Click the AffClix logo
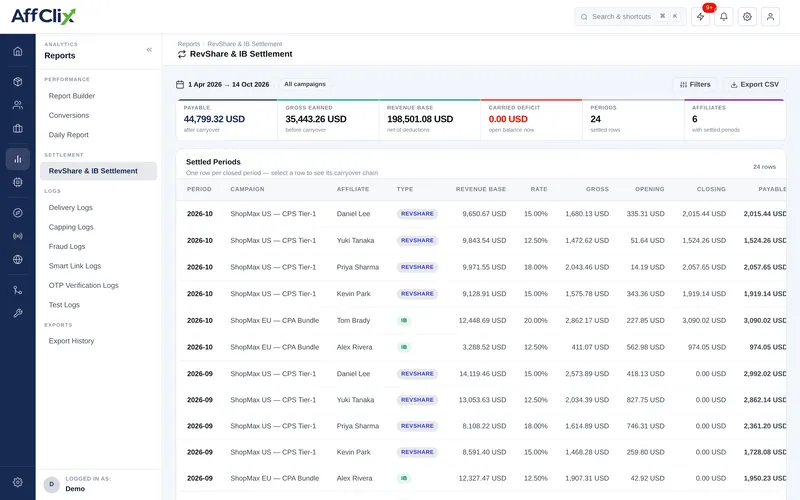 (x=43, y=16)
